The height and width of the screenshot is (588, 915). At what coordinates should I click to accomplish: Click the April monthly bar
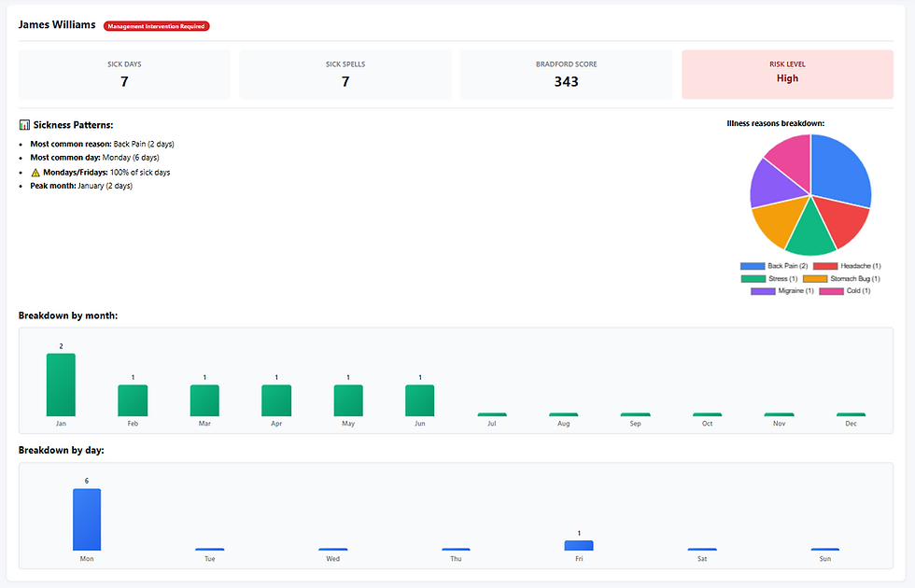[276, 400]
